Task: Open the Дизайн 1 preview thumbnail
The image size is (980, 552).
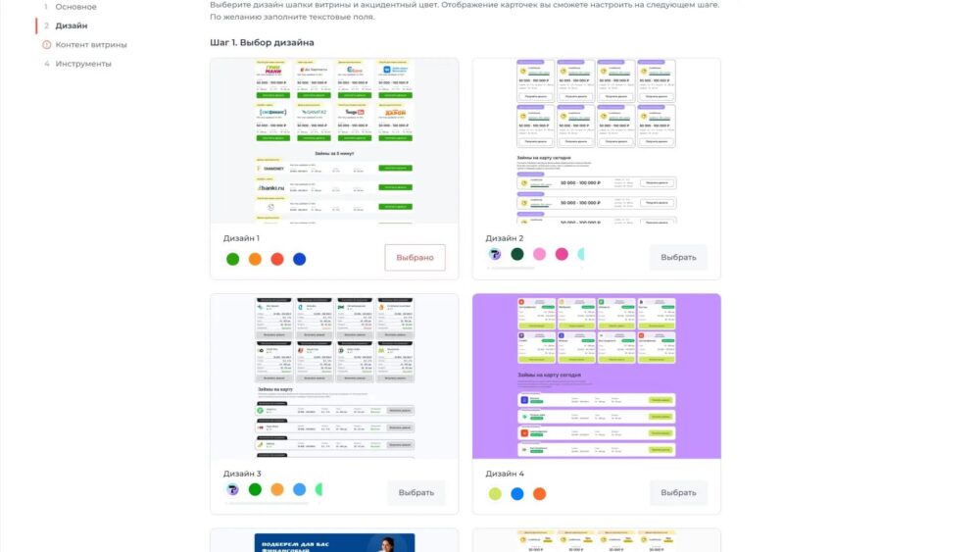Action: (x=334, y=140)
